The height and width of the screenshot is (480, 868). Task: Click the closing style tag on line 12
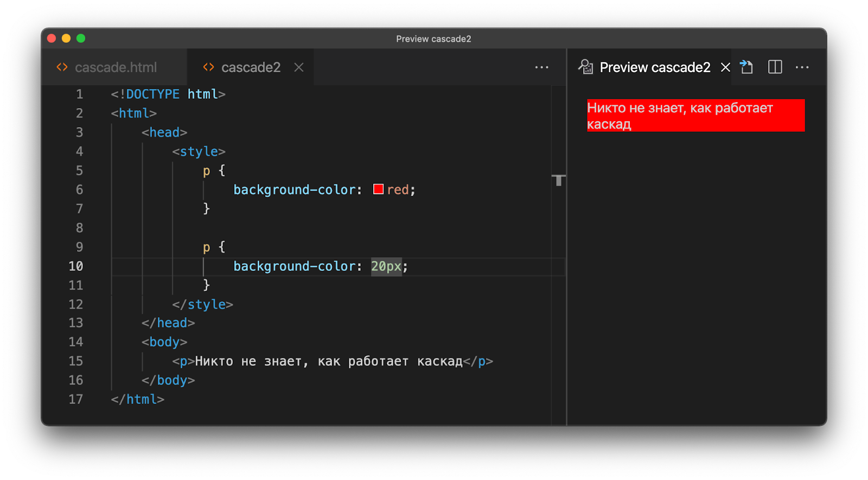pos(202,304)
